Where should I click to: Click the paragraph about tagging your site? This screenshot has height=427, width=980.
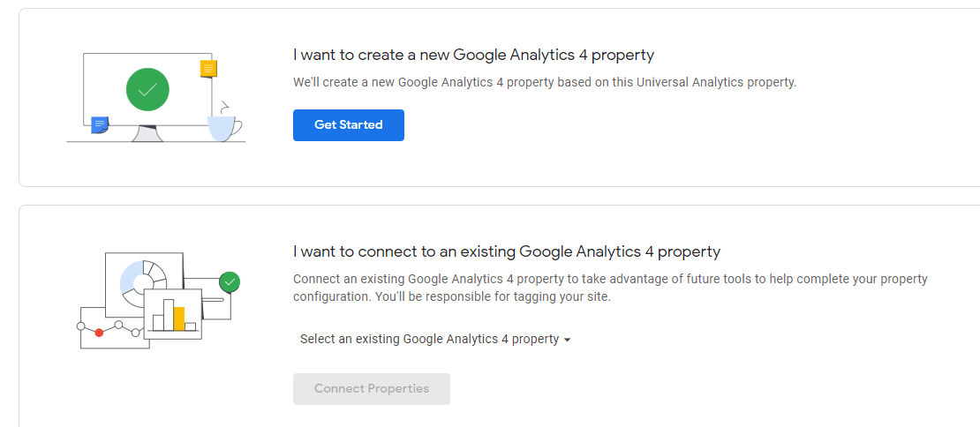[610, 288]
